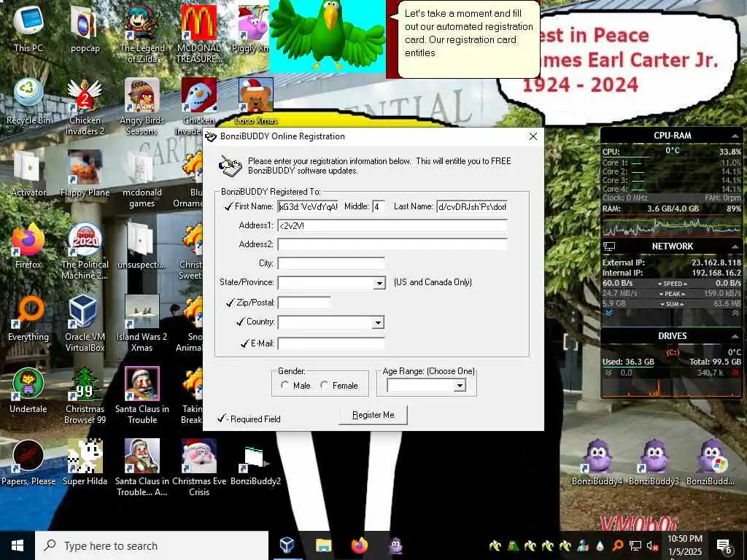
Task: Open Firefox from the taskbar
Action: pos(360,545)
